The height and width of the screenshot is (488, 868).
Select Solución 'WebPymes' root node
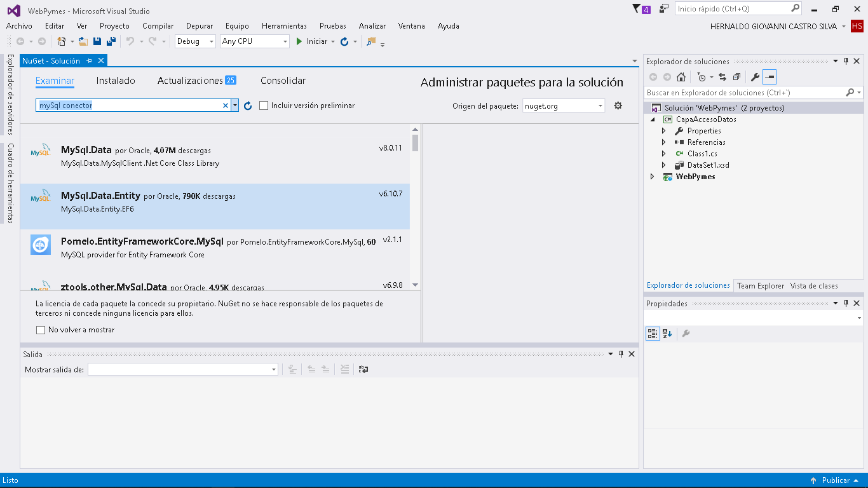point(724,108)
